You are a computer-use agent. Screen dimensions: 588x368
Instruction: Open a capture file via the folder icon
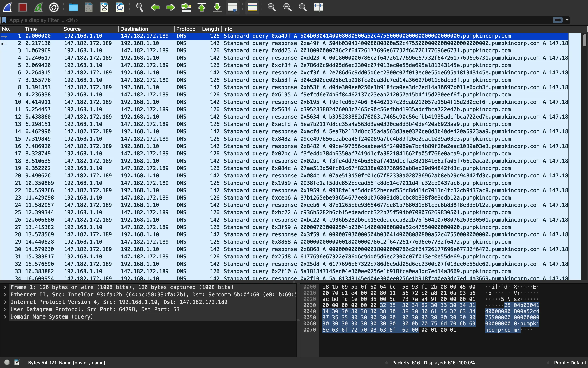pyautogui.click(x=73, y=8)
